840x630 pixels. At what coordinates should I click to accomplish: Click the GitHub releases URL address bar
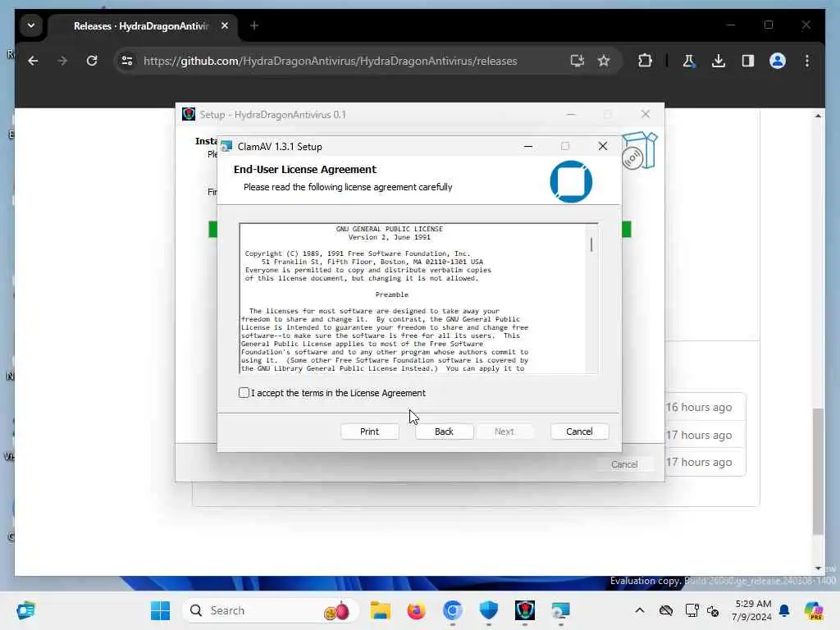click(330, 61)
